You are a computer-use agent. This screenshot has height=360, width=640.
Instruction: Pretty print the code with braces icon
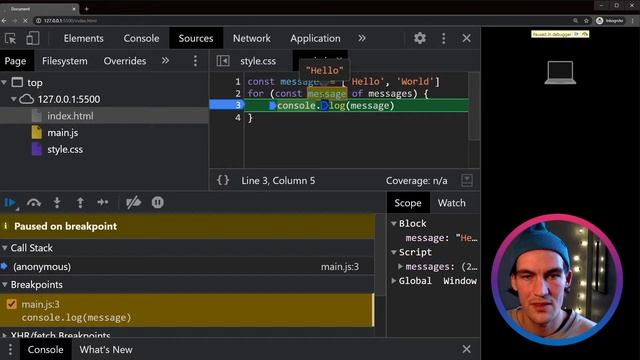pos(223,180)
